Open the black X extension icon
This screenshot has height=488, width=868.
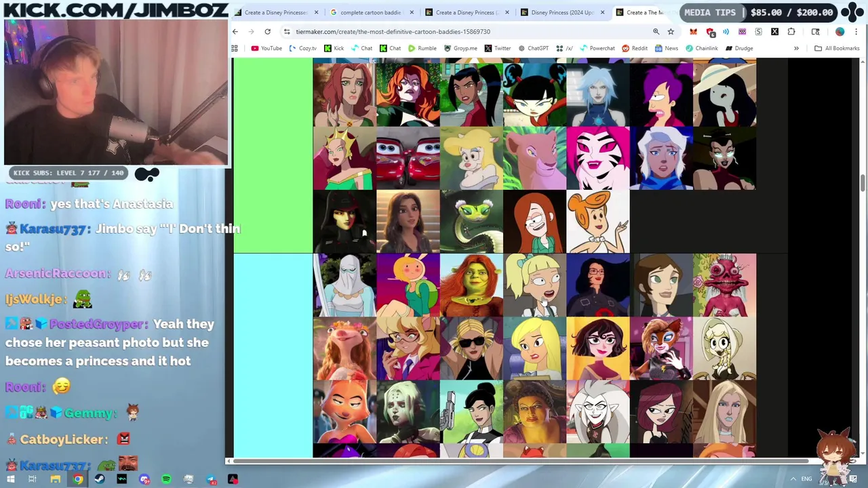point(774,31)
